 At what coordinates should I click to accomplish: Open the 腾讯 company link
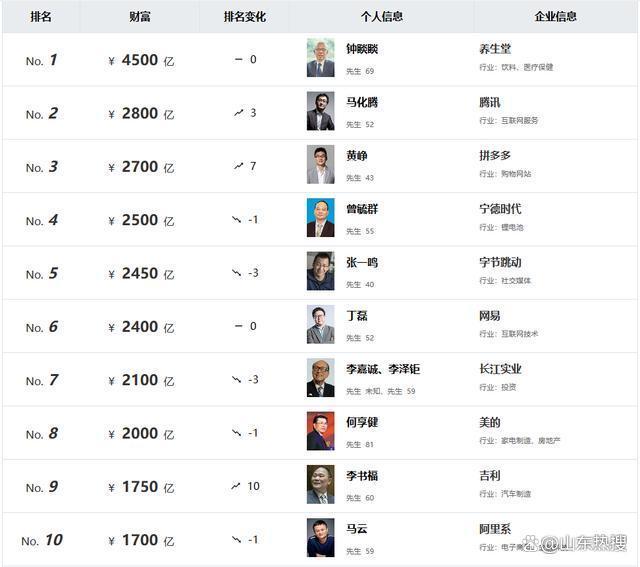point(490,102)
